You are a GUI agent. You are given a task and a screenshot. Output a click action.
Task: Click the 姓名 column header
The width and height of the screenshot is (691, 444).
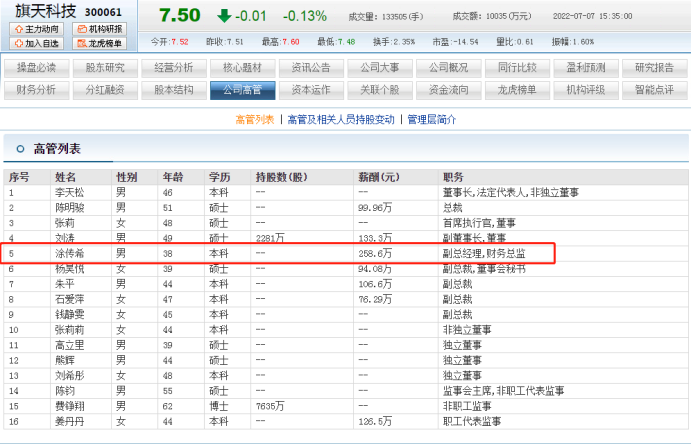[x=66, y=178]
